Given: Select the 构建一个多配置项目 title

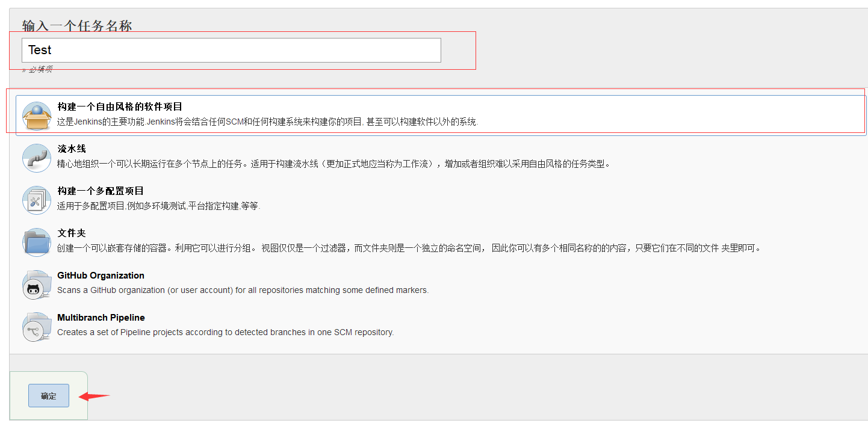Looking at the screenshot, I should (x=101, y=191).
